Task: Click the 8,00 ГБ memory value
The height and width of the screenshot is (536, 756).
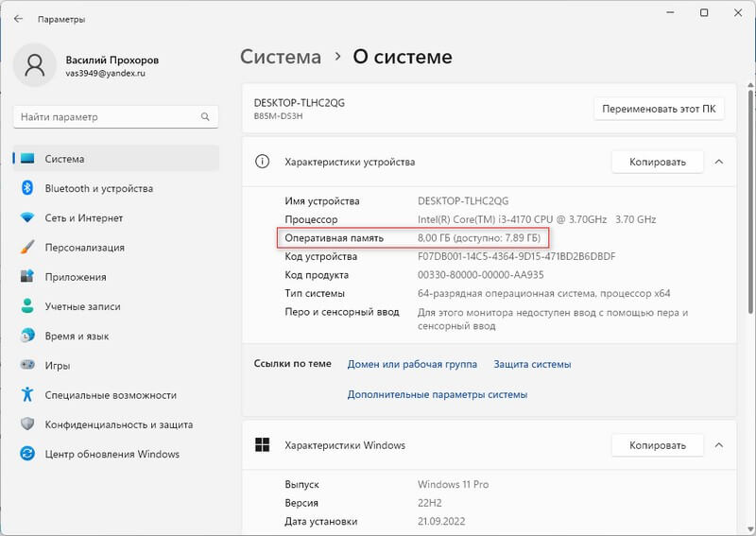Action: point(479,237)
